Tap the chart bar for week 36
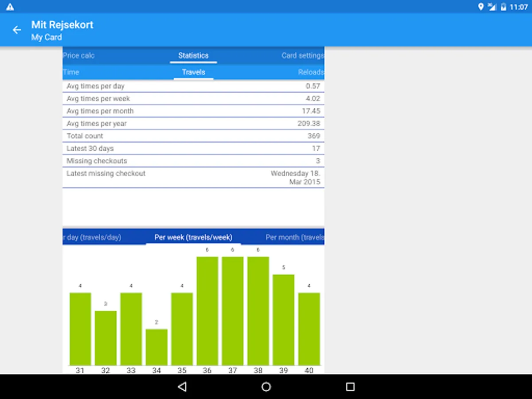 [x=207, y=311]
